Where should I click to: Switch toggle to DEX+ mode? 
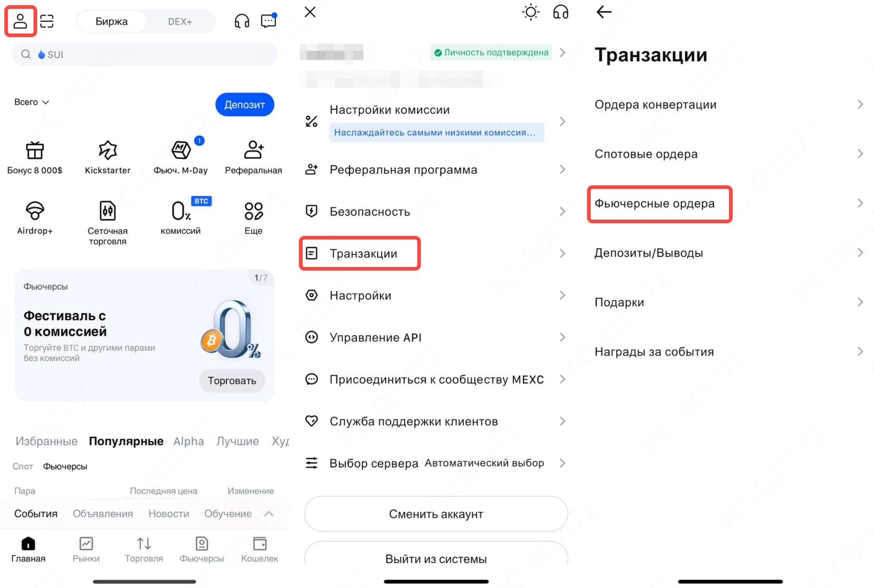tap(180, 21)
